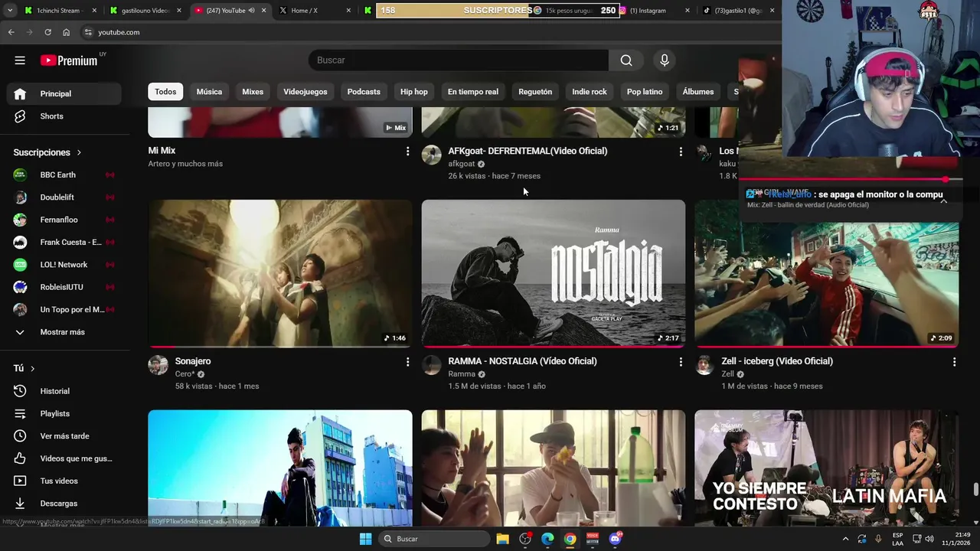This screenshot has width=980, height=551.
Task: Open Playlists in the sidebar
Action: point(64,413)
